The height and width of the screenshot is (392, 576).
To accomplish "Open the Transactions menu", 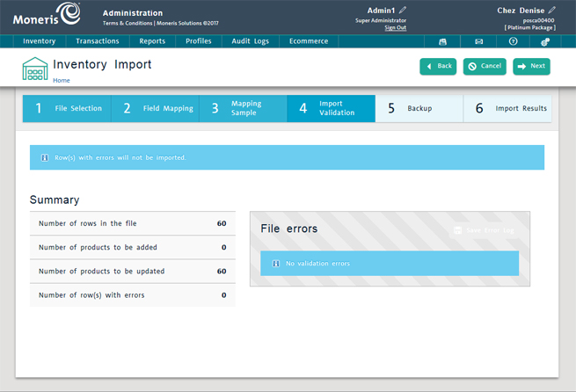I will [x=98, y=41].
